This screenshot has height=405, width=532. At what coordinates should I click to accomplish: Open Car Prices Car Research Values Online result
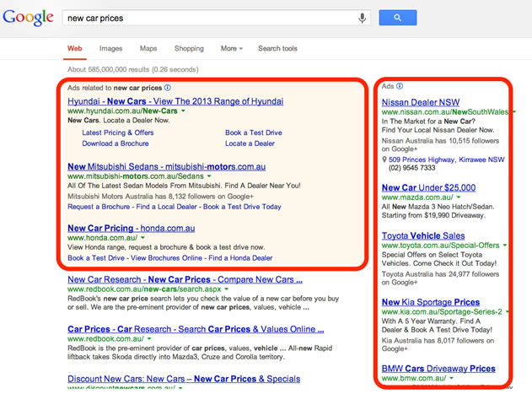(x=196, y=329)
